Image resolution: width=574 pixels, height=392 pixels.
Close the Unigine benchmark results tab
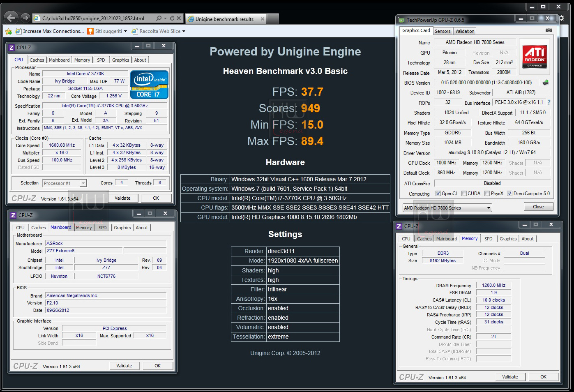[x=263, y=19]
